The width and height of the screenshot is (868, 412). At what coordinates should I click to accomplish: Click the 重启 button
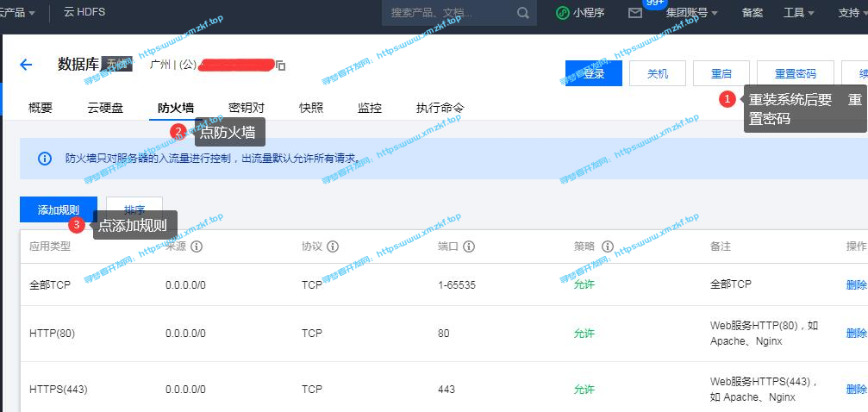point(721,73)
